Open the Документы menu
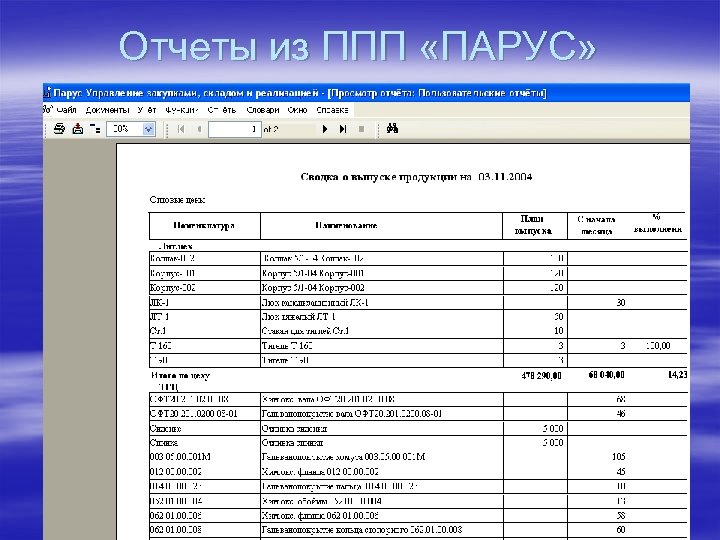 107,110
